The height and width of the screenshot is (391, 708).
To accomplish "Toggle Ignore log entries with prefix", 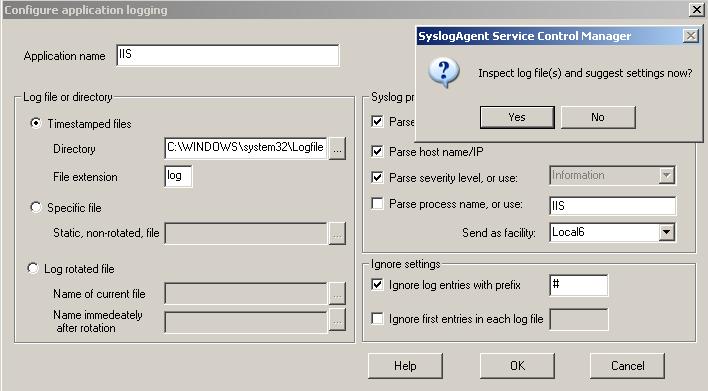I will coord(377,284).
